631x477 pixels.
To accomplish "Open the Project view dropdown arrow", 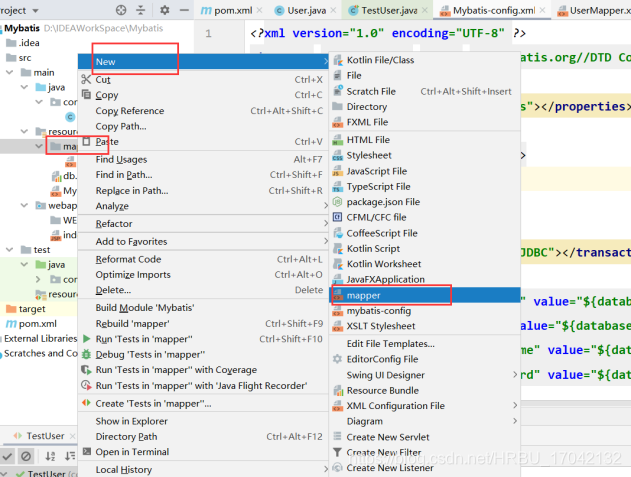I will tap(35, 10).
